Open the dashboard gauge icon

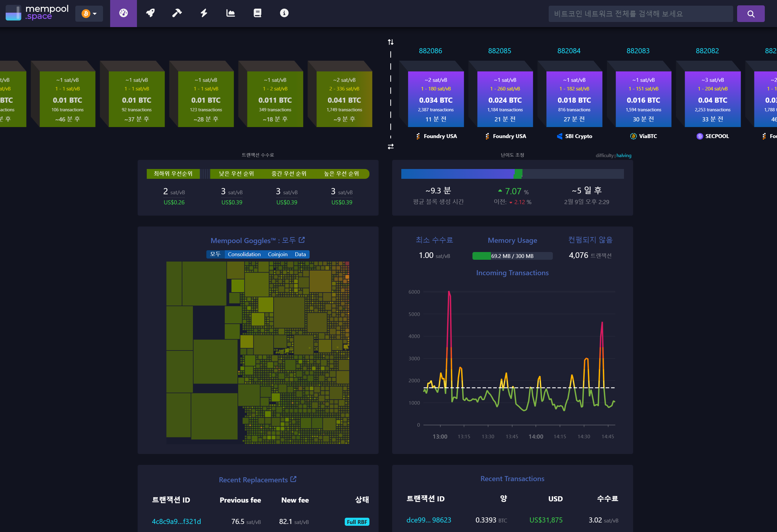[x=123, y=13]
